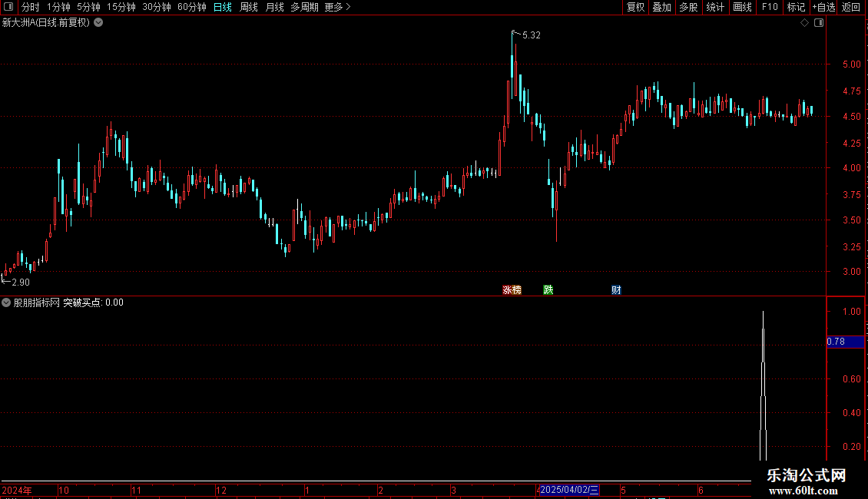The height and width of the screenshot is (499, 868).
Task: Click the 4.50 price axis label
Action: [851, 117]
